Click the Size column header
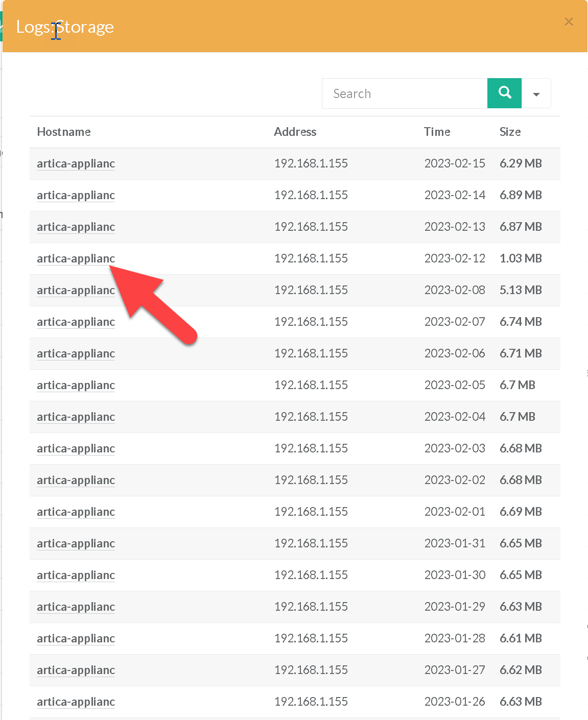The image size is (588, 720). (510, 132)
